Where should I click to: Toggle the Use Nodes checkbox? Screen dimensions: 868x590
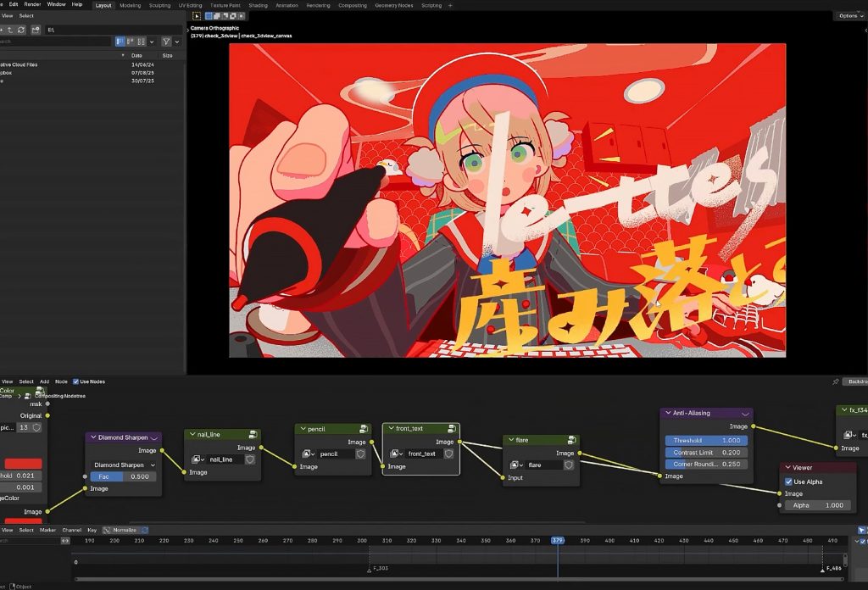coord(76,381)
